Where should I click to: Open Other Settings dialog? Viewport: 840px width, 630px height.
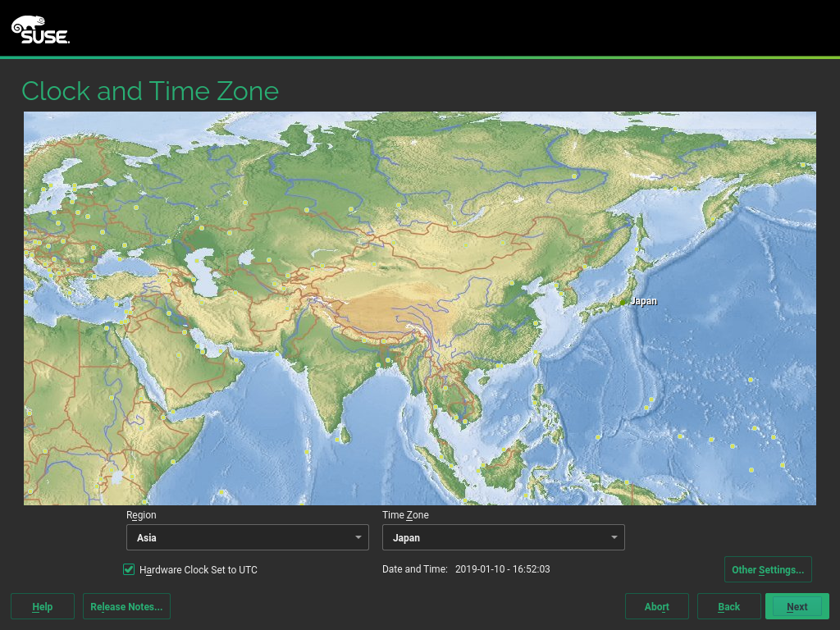pos(768,568)
